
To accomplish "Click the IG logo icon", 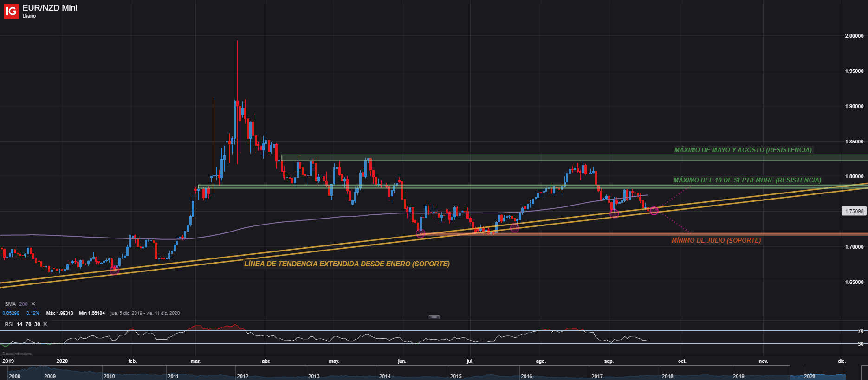I will click(11, 11).
